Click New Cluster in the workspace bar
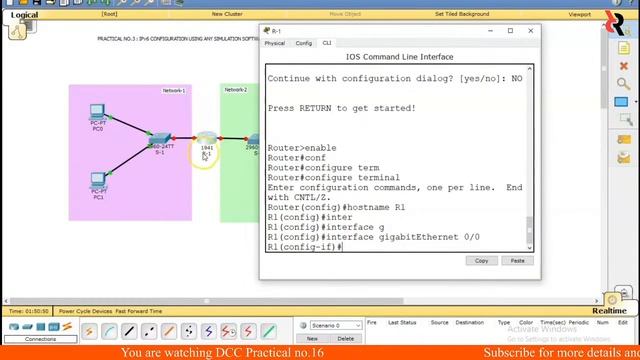This screenshot has height=360, width=640. pos(227,14)
